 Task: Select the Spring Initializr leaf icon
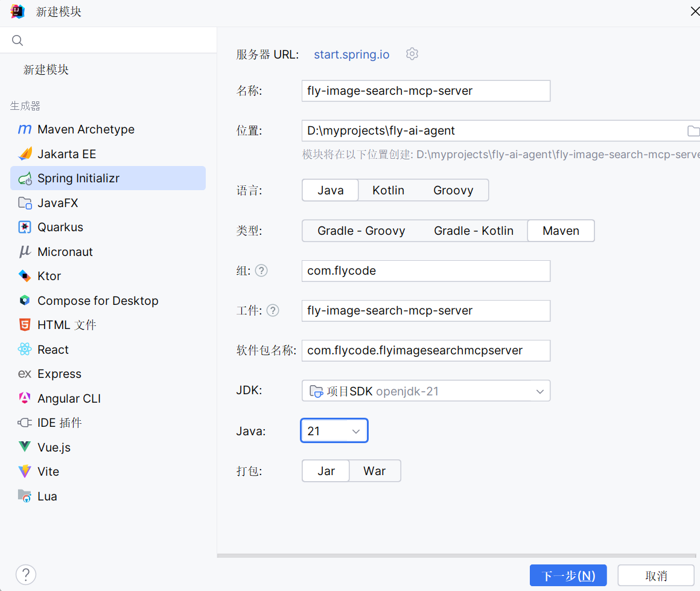click(x=25, y=179)
